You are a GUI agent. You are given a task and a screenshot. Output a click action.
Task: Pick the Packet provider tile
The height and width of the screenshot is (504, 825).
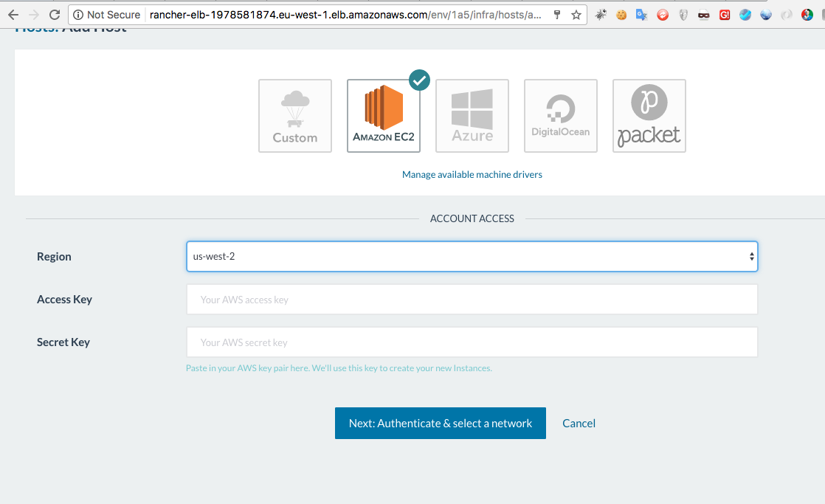(x=649, y=116)
